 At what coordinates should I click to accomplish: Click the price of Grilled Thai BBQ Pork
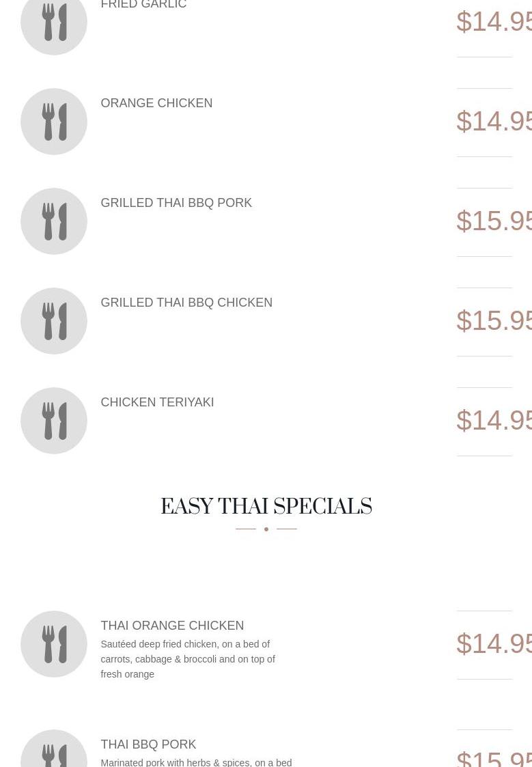[x=494, y=221]
